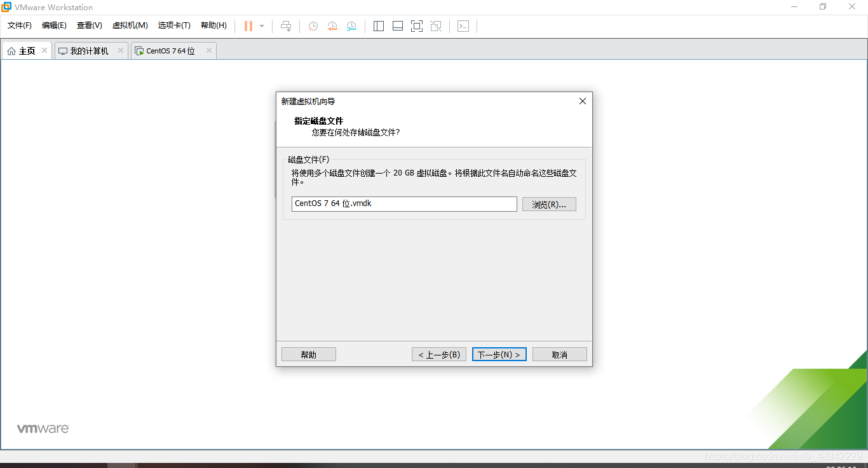
Task: Open the 编辑(E) menu
Action: tap(54, 25)
